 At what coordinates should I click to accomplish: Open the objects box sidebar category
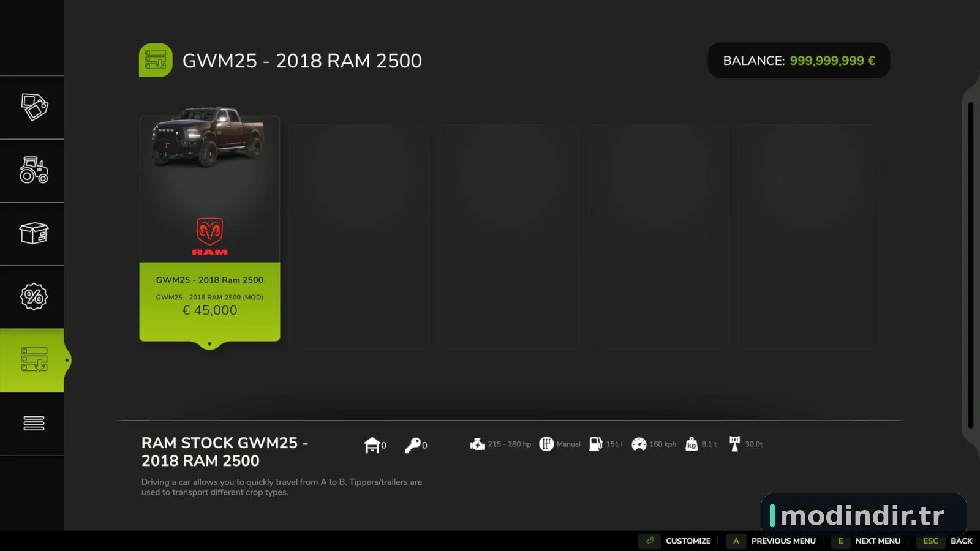coord(34,233)
